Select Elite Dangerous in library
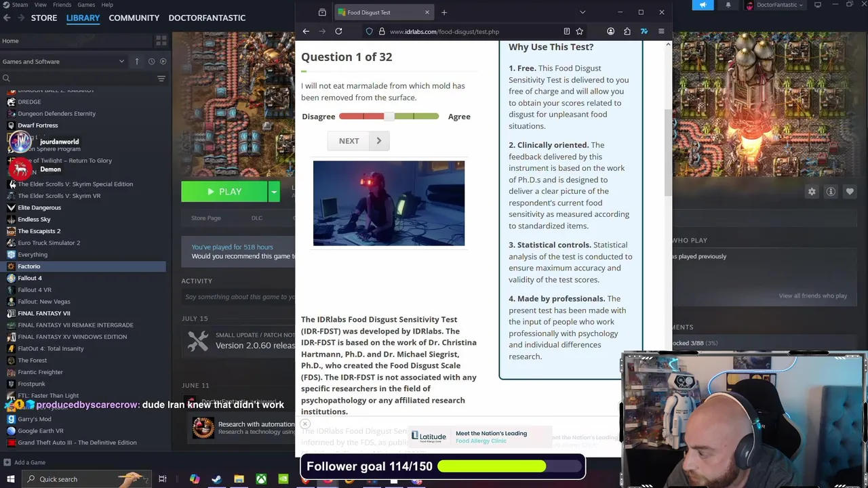This screenshot has height=488, width=868. [39, 207]
